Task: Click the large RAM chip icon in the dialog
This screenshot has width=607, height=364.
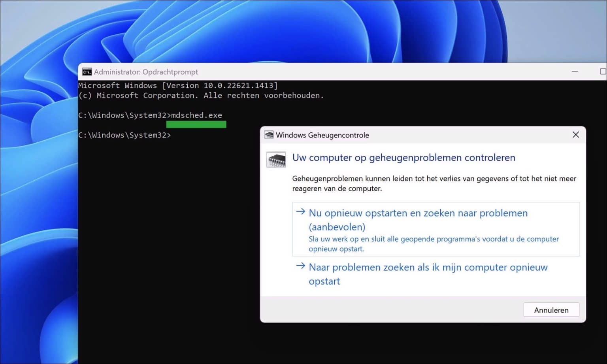Action: click(x=276, y=158)
